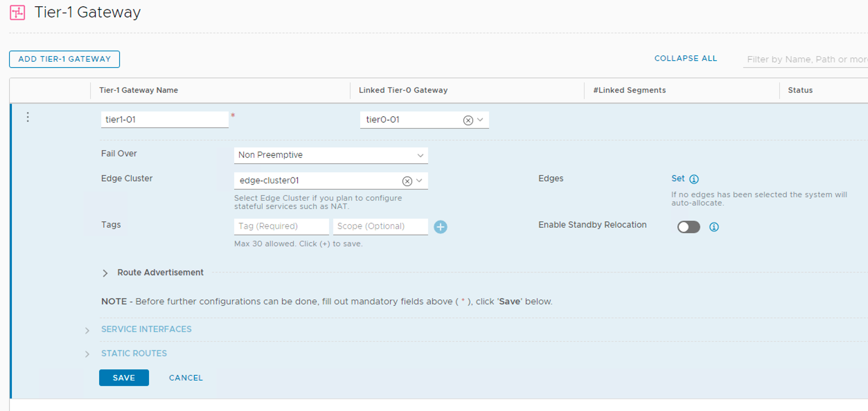The height and width of the screenshot is (411, 868).
Task: Click the Tier-1 Gateway page icon
Action: click(17, 13)
